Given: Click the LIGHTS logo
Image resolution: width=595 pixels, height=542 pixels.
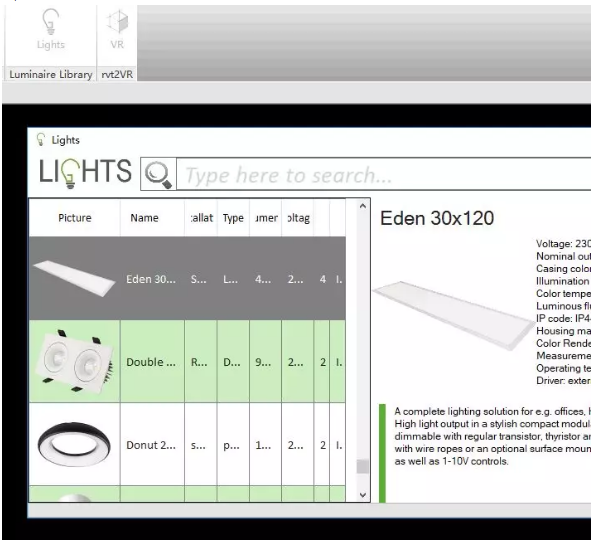Looking at the screenshot, I should pyautogui.click(x=85, y=173).
